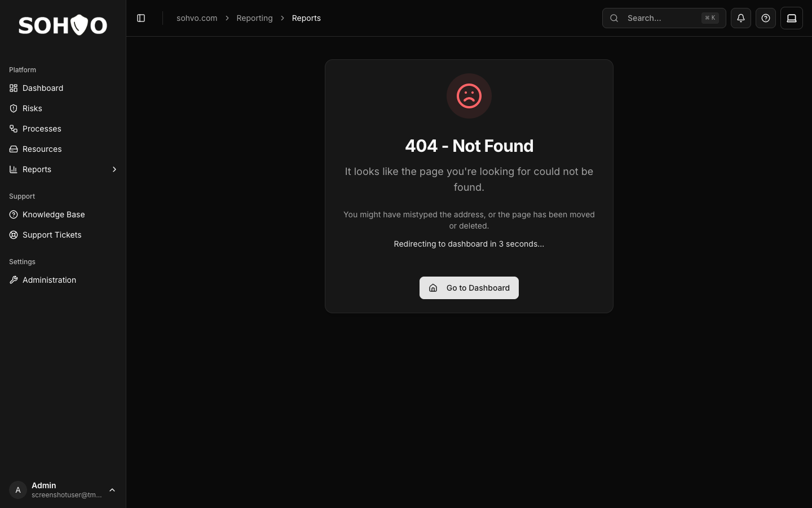Click the Reports bar chart icon
The height and width of the screenshot is (508, 812).
[x=14, y=169]
